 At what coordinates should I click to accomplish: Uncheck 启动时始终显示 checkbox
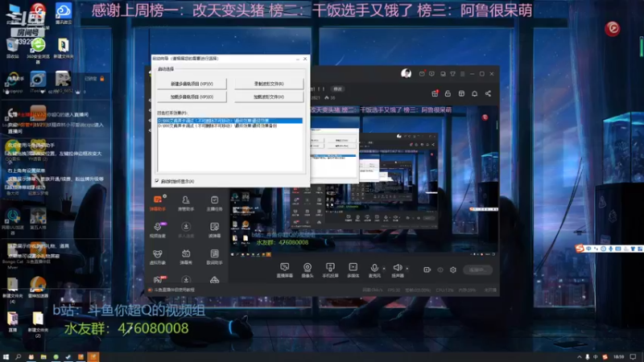(157, 180)
